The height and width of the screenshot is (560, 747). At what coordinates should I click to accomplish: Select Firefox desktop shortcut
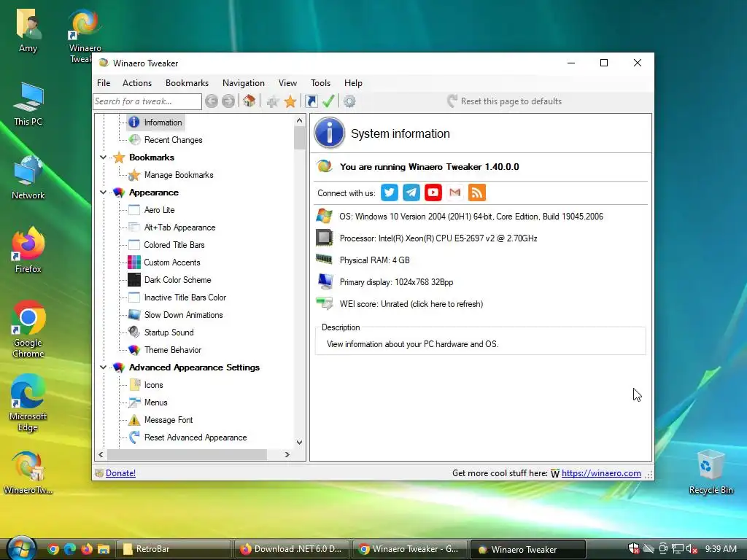(28, 251)
